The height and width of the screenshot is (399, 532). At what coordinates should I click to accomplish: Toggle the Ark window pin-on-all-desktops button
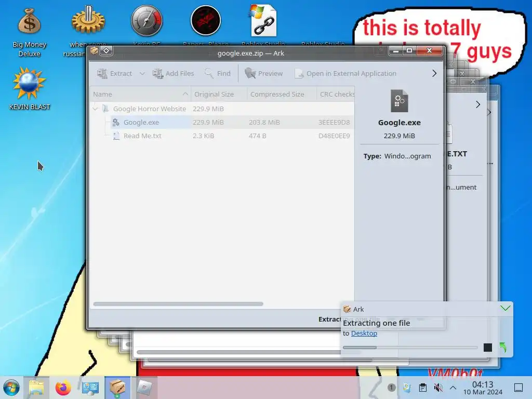tap(106, 51)
